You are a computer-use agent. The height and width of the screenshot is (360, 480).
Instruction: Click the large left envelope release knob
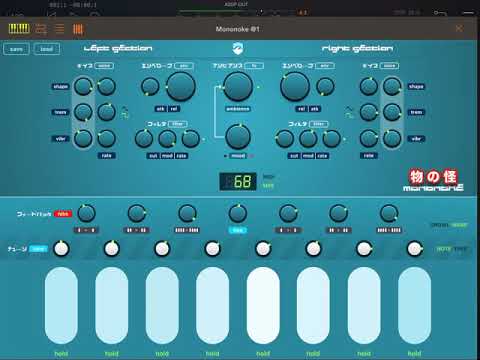click(x=181, y=86)
